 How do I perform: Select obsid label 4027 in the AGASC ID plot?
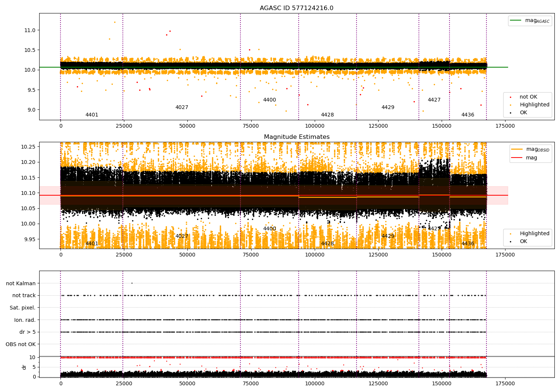click(182, 108)
